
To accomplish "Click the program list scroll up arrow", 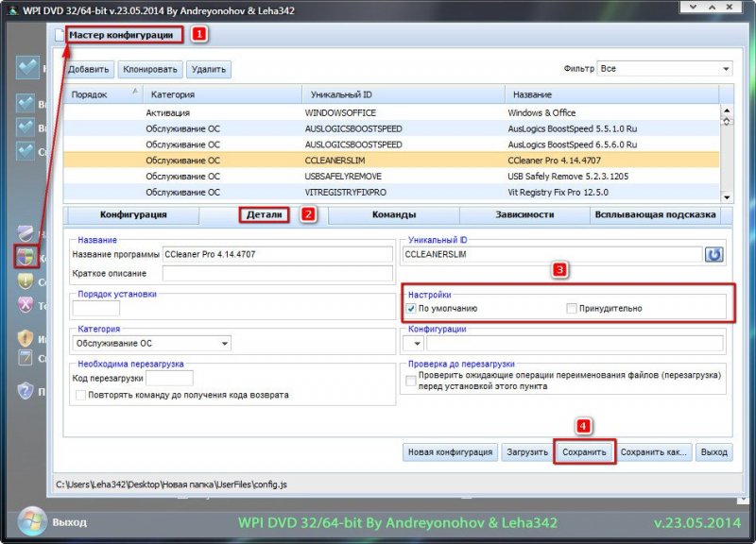I will tap(727, 110).
